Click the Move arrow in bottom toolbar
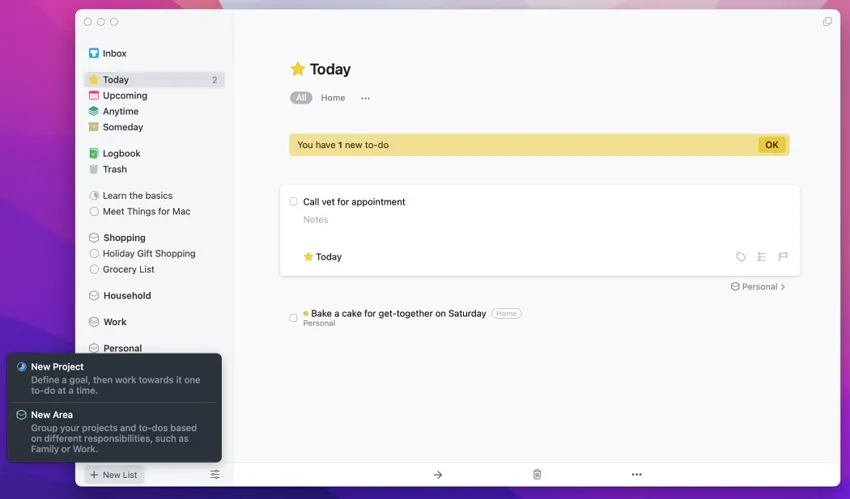This screenshot has height=499, width=850. (438, 475)
